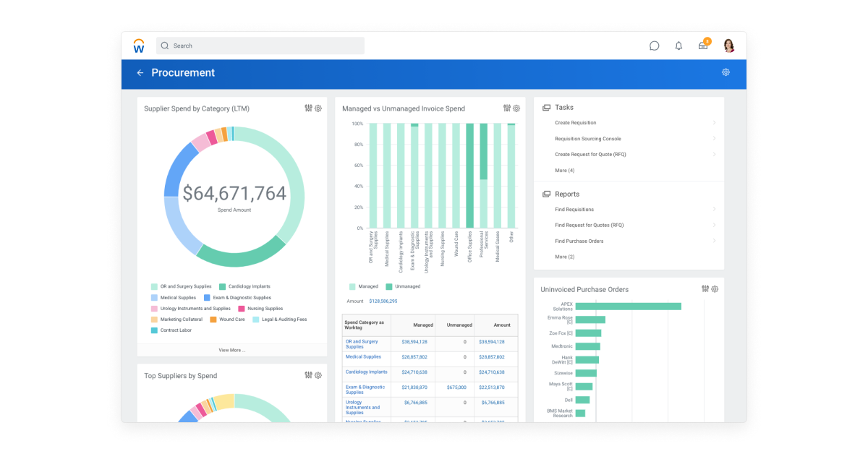Open Procurement dashboard settings gear
This screenshot has height=454, width=868.
click(726, 72)
